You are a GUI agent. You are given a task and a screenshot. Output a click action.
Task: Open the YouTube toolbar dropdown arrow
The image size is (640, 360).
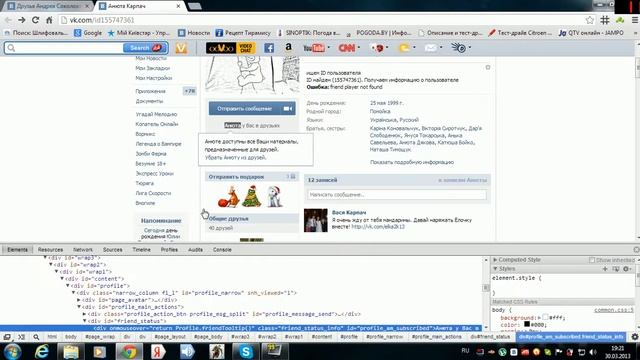(329, 48)
